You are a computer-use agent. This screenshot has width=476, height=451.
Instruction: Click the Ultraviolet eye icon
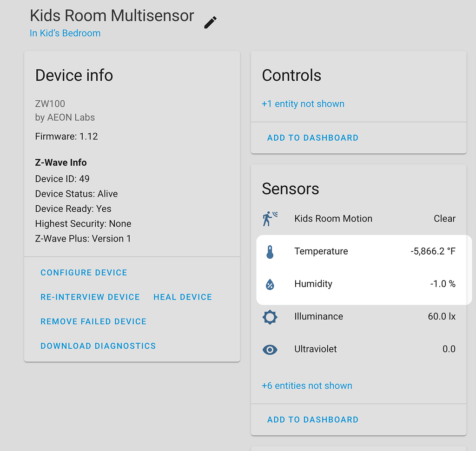[x=270, y=349]
